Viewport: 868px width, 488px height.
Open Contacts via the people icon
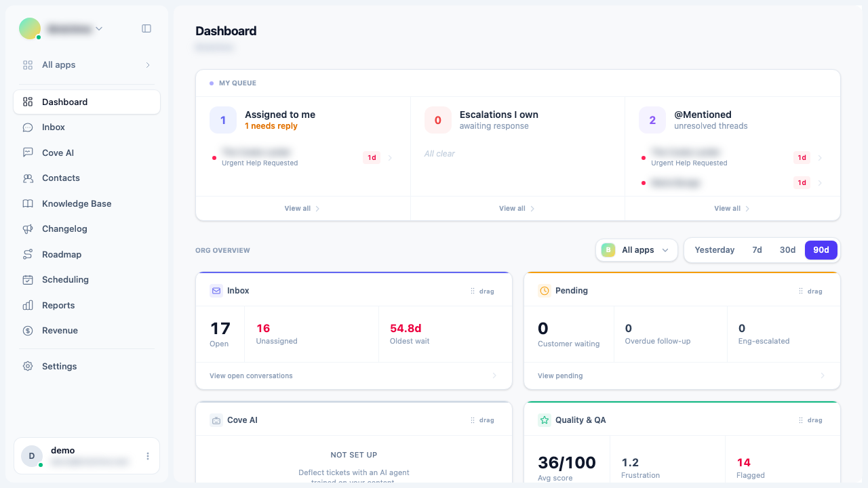28,178
